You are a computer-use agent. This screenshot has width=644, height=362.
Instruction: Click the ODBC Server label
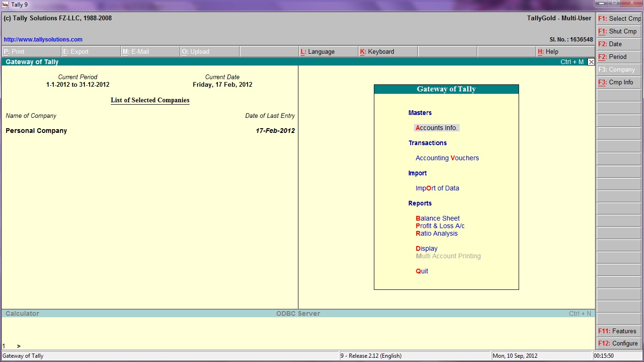[x=298, y=313]
